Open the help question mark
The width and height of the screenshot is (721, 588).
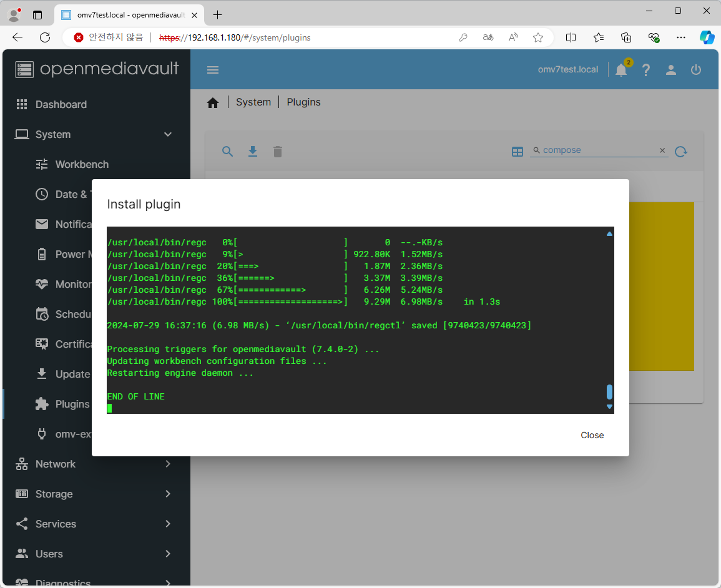coord(646,70)
